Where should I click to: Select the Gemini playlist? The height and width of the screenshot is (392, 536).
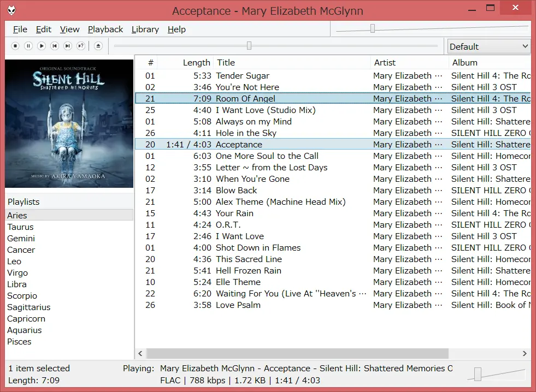click(69, 239)
